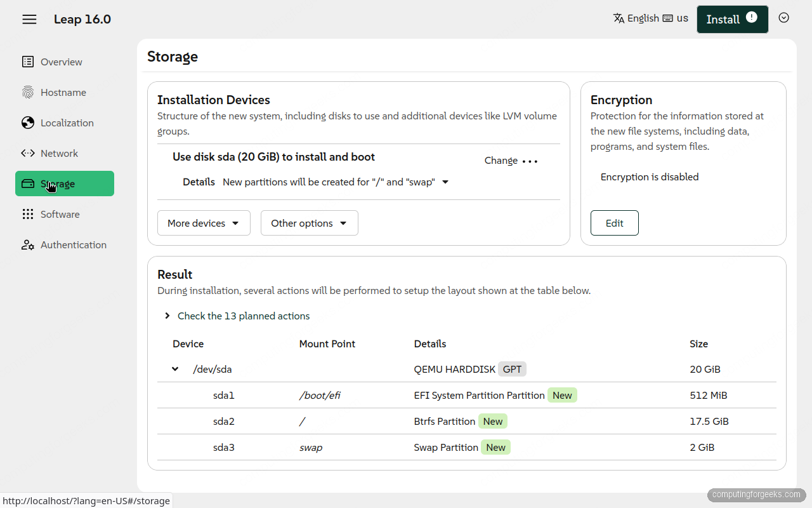Click the Swap Partition details text

click(446, 447)
